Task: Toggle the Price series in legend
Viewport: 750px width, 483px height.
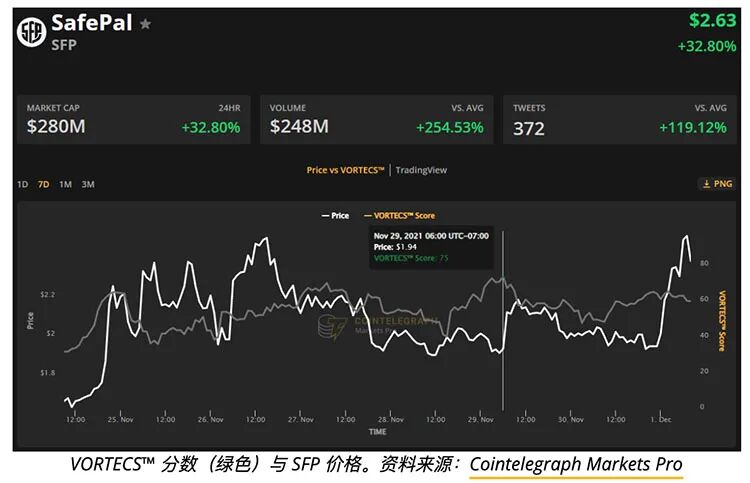Action: point(335,216)
